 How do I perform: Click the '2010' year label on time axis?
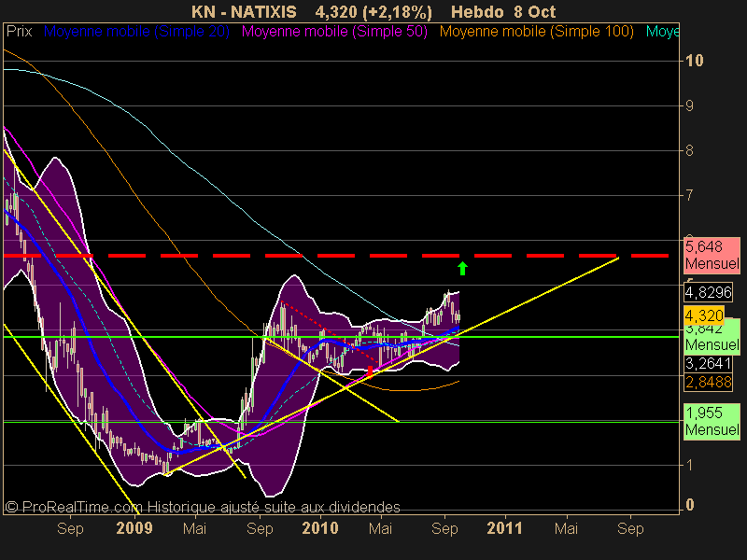(320, 528)
